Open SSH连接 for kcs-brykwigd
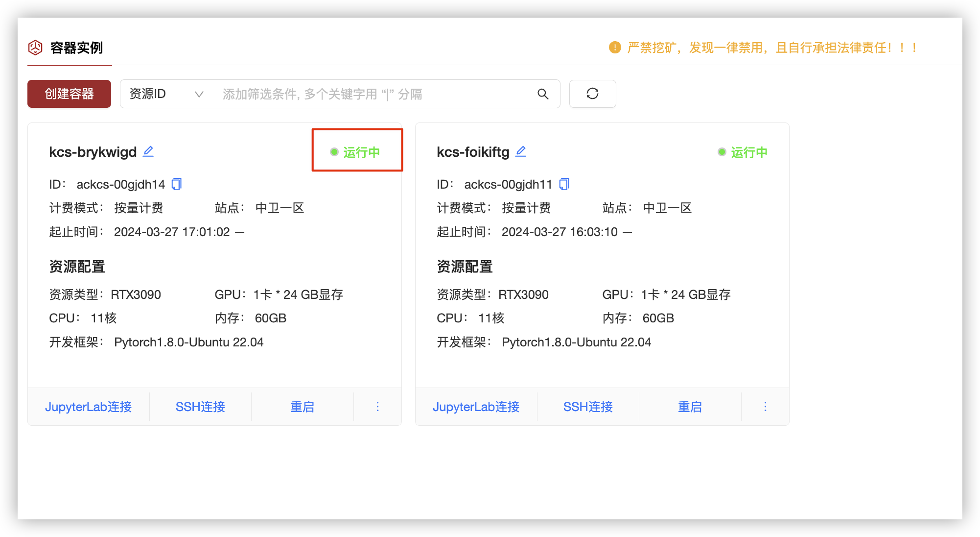980x537 pixels. [x=200, y=407]
